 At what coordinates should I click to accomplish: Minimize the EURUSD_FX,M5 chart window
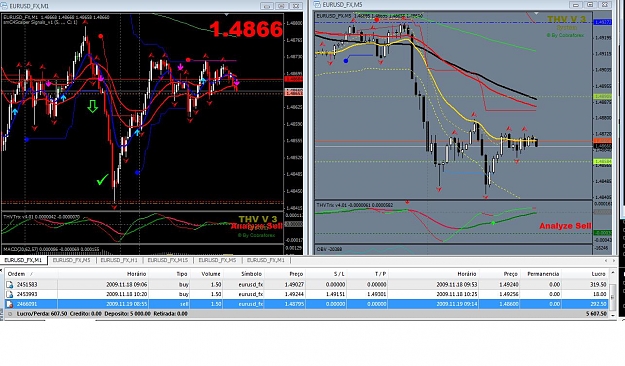pos(576,5)
